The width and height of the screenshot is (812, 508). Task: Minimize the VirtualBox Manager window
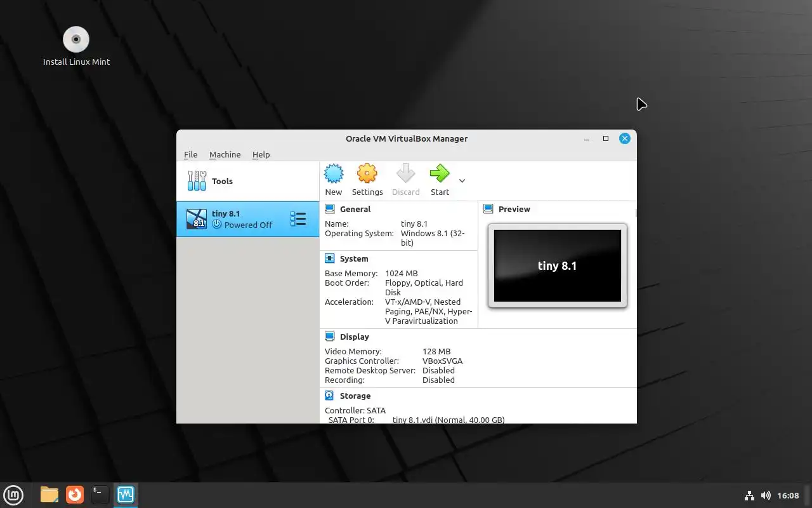click(587, 138)
